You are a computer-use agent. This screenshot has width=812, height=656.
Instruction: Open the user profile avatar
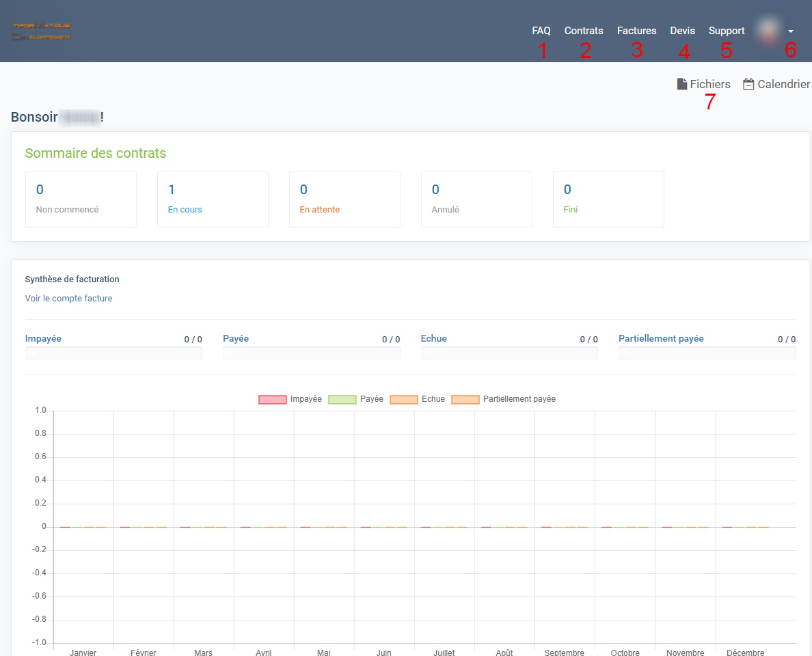click(x=767, y=31)
